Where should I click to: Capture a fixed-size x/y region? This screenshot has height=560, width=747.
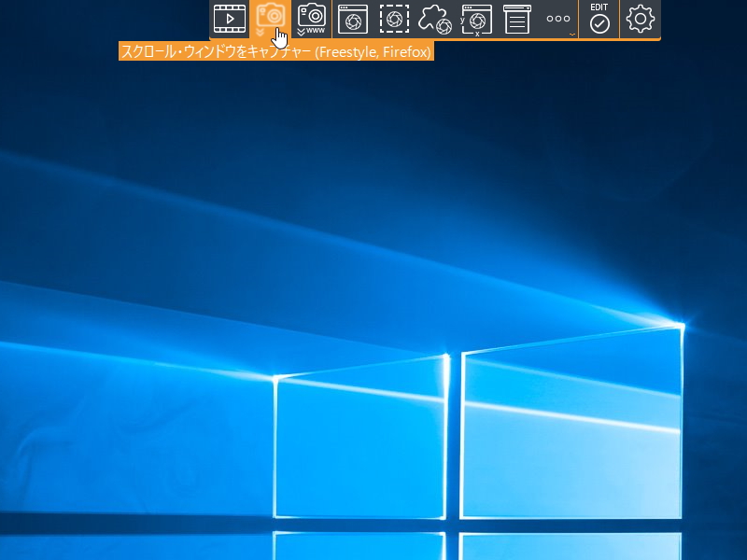476,19
